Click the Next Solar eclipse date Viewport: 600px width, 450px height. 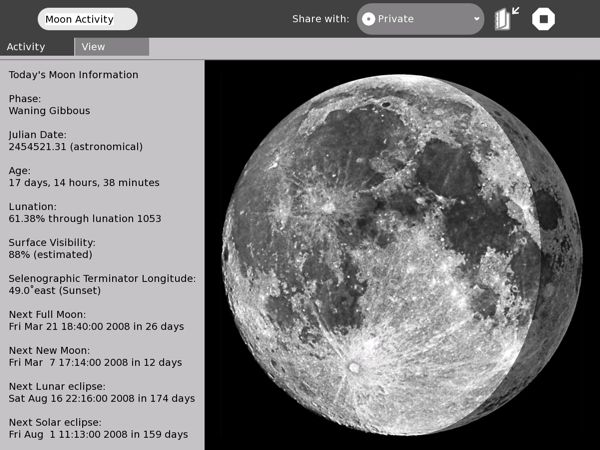click(x=98, y=434)
